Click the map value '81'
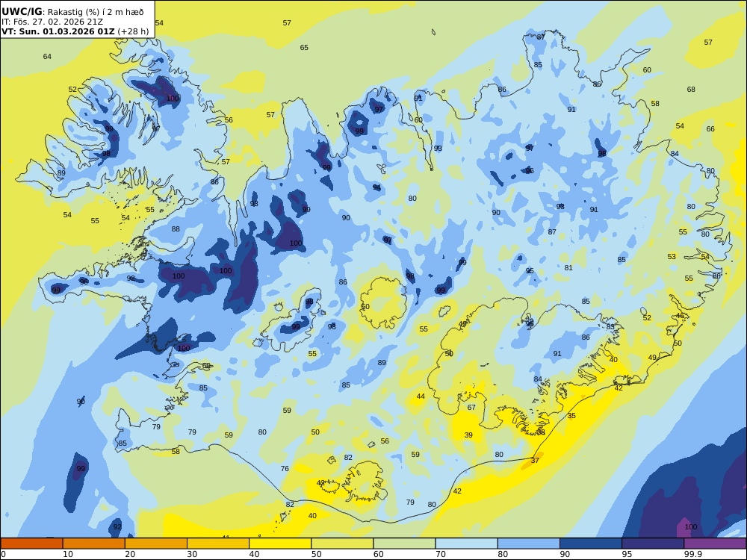The height and width of the screenshot is (560, 747). [x=568, y=268]
